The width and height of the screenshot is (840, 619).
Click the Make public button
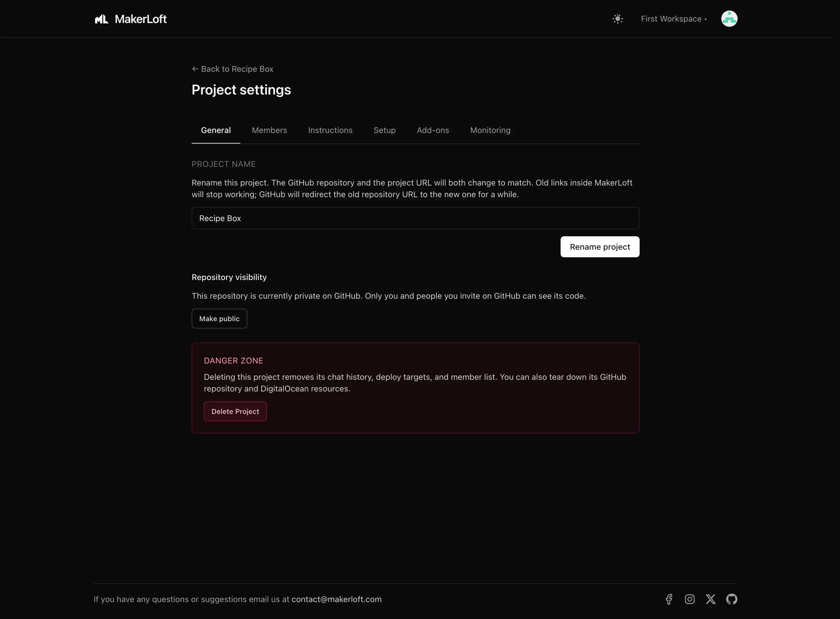click(x=219, y=319)
